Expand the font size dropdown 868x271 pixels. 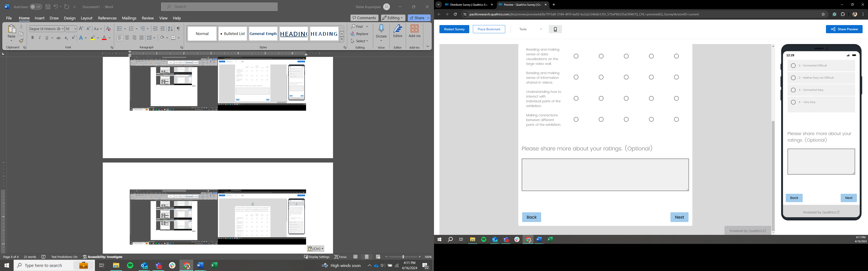pyautogui.click(x=75, y=29)
